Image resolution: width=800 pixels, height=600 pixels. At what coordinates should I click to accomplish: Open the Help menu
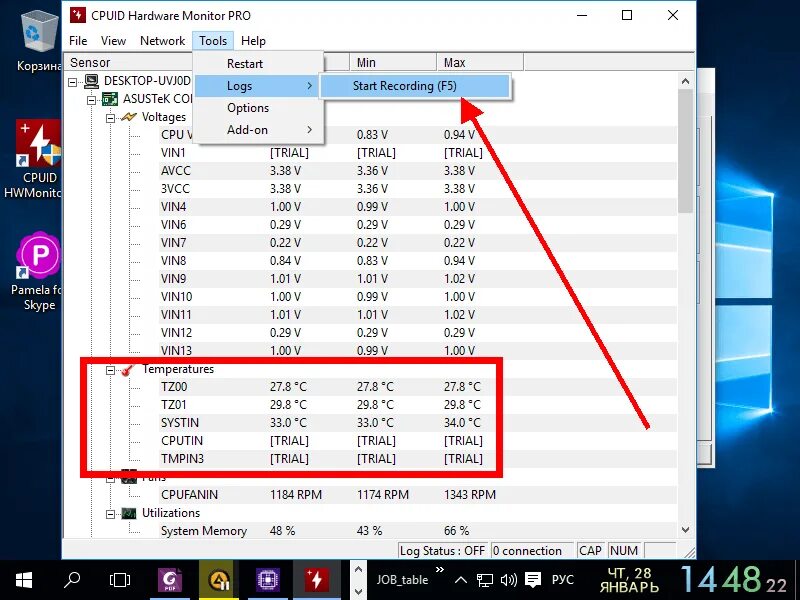point(253,41)
